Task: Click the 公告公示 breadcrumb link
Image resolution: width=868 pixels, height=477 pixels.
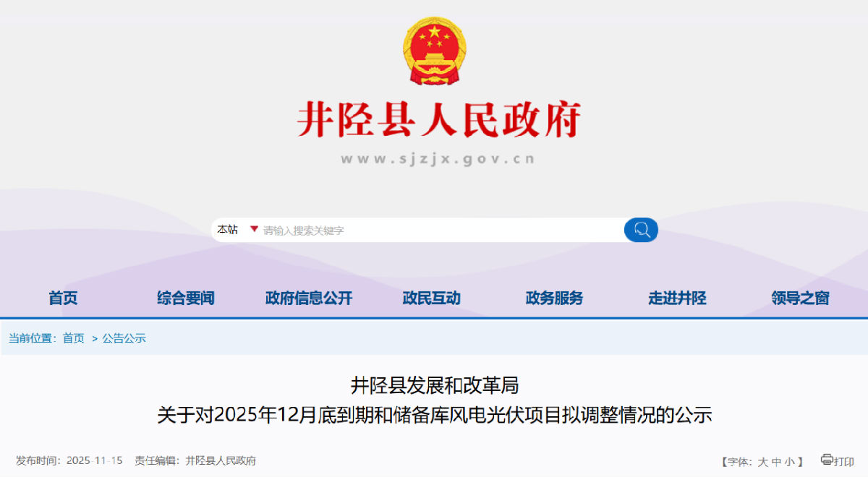Action: tap(124, 338)
